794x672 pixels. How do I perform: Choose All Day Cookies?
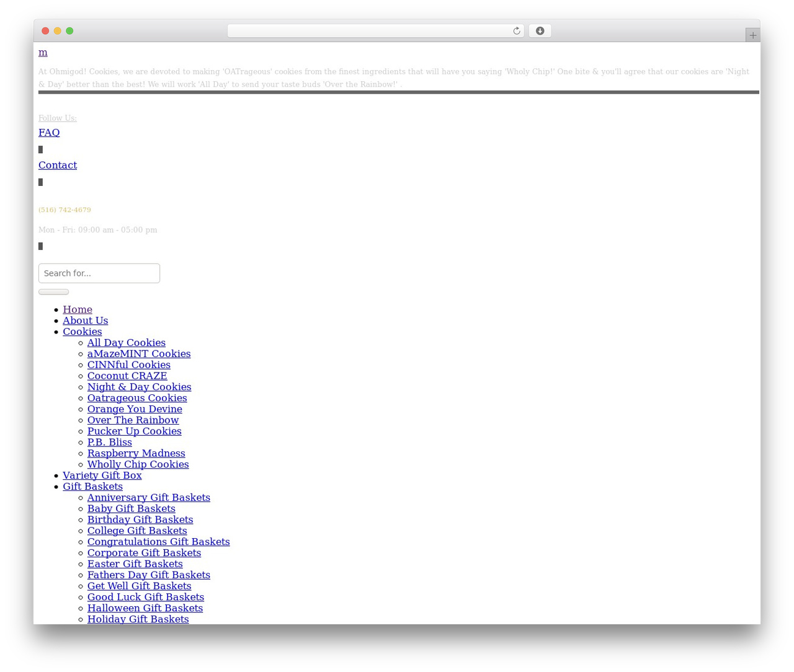pos(127,343)
